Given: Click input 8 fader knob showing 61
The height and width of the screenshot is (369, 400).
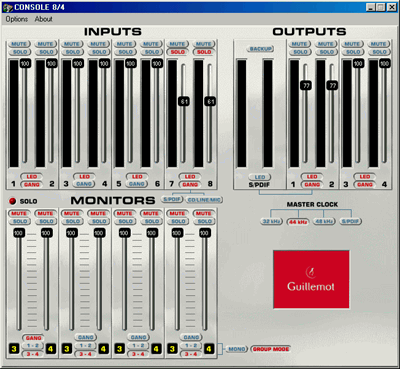Looking at the screenshot, I should pos(210,101).
